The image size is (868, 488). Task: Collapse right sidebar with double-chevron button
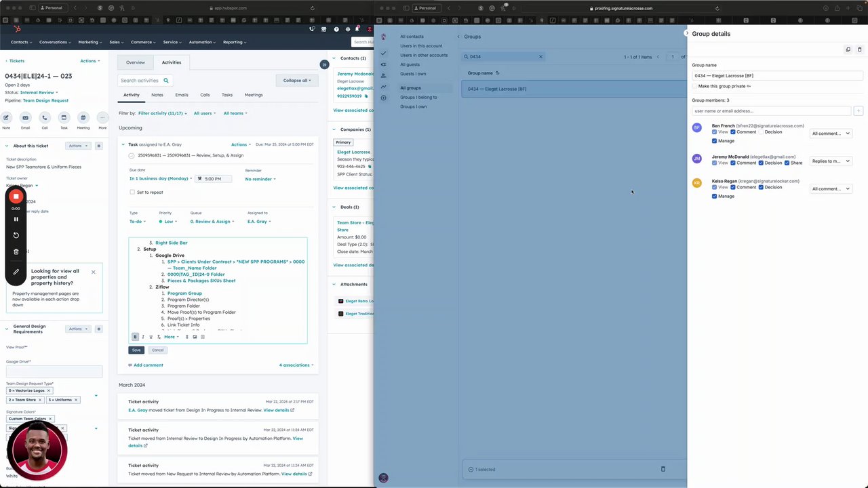tap(324, 64)
